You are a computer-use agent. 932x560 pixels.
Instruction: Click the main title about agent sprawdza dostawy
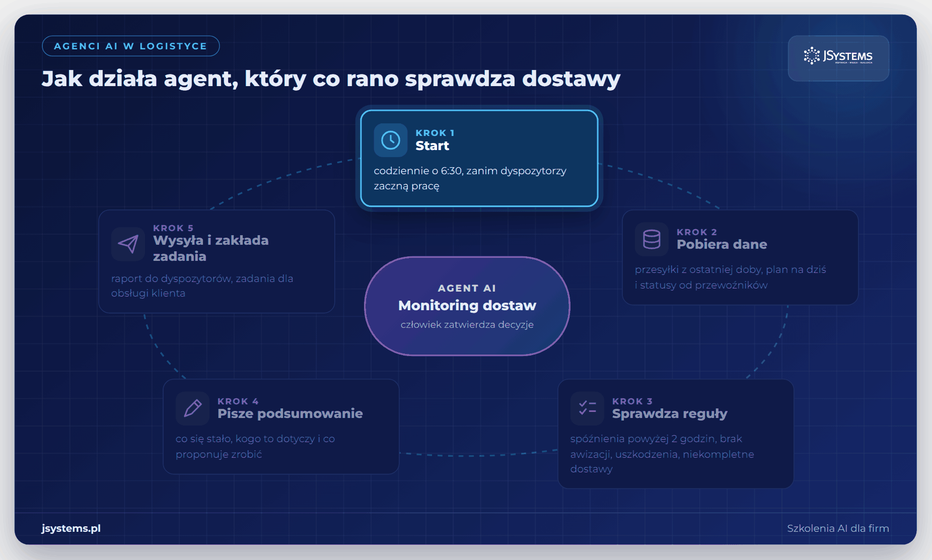tap(331, 79)
